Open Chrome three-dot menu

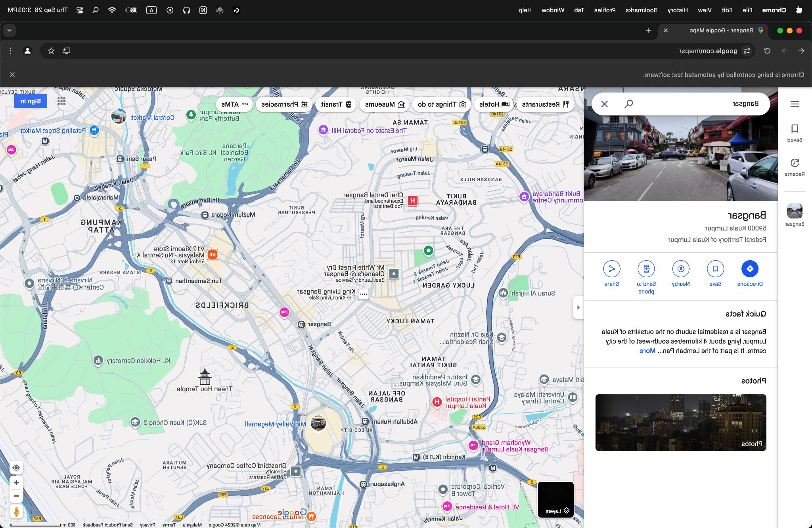point(11,51)
